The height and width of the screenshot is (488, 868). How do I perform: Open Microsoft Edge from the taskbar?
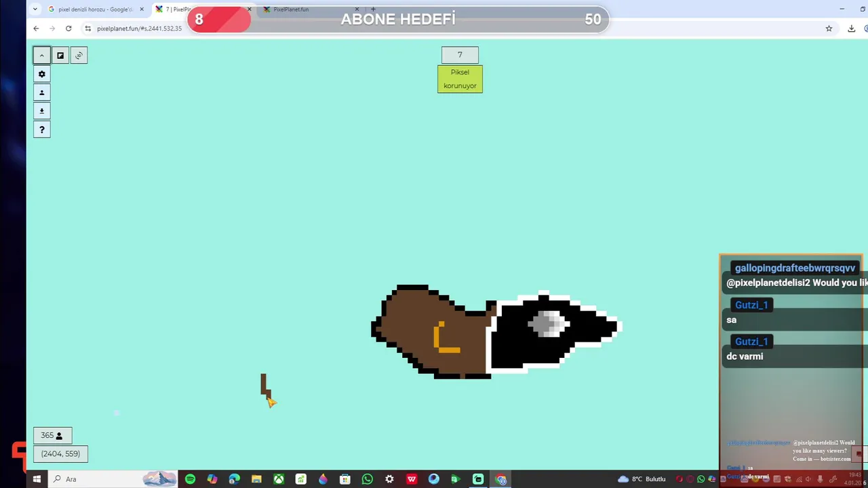(234, 479)
